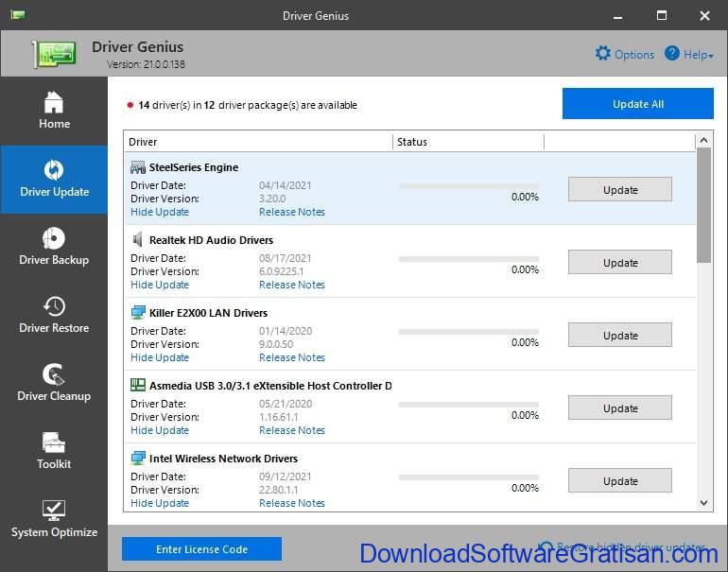Update the Killer E2X00 LAN Drivers
728x572 pixels.
coord(620,336)
